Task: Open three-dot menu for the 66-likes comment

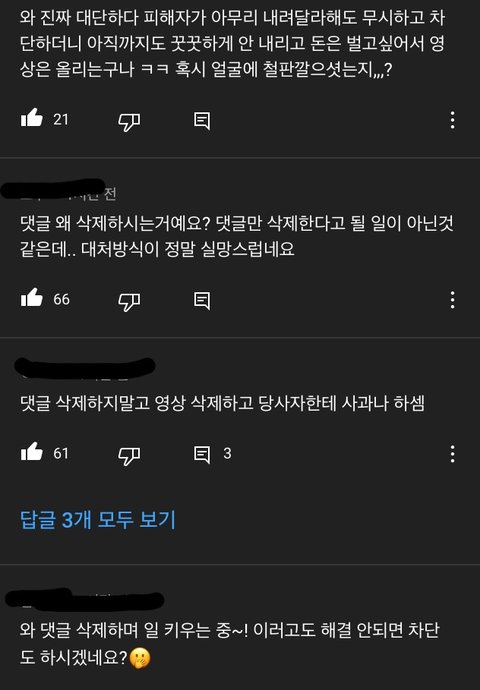Action: point(452,300)
